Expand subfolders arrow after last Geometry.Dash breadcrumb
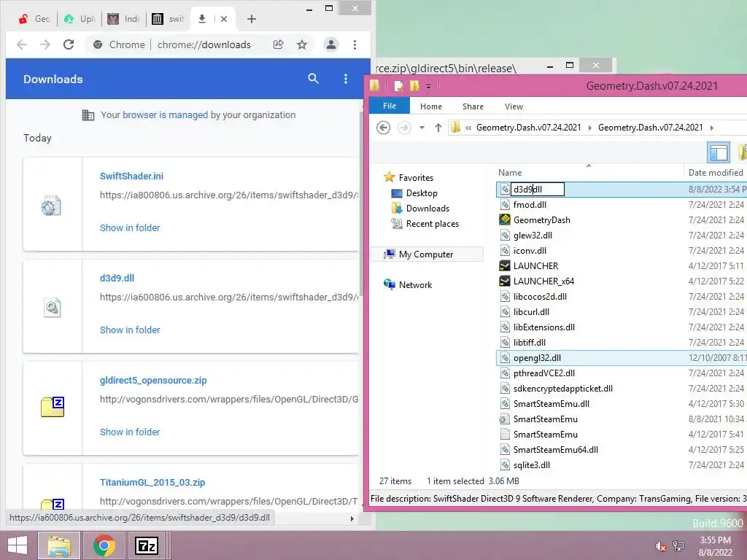The width and height of the screenshot is (747, 560). pos(712,128)
